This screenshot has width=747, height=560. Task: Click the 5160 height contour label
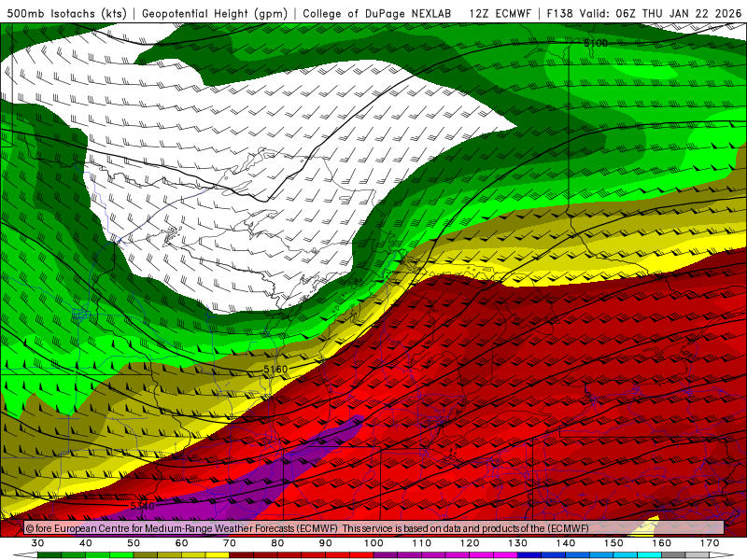(275, 369)
